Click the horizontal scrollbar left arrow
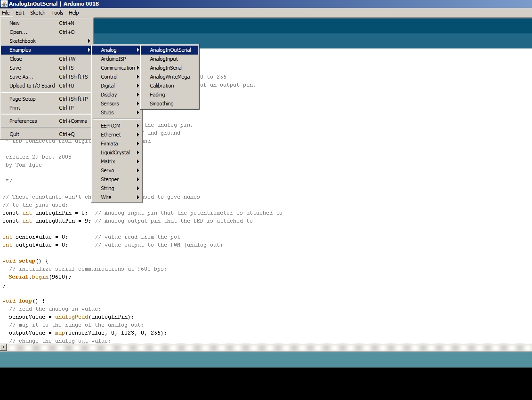The height and width of the screenshot is (400, 532). coord(3,347)
